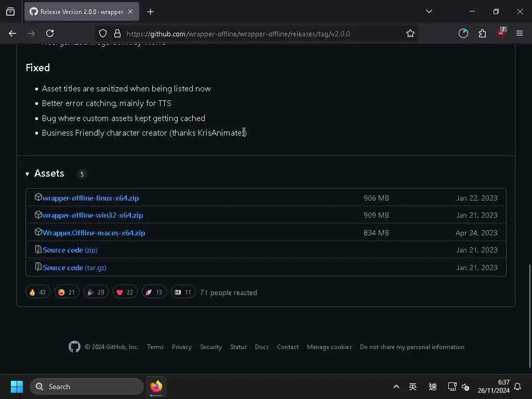Click Do not share my personal information
Screen dimensions: 532x399
412,347
